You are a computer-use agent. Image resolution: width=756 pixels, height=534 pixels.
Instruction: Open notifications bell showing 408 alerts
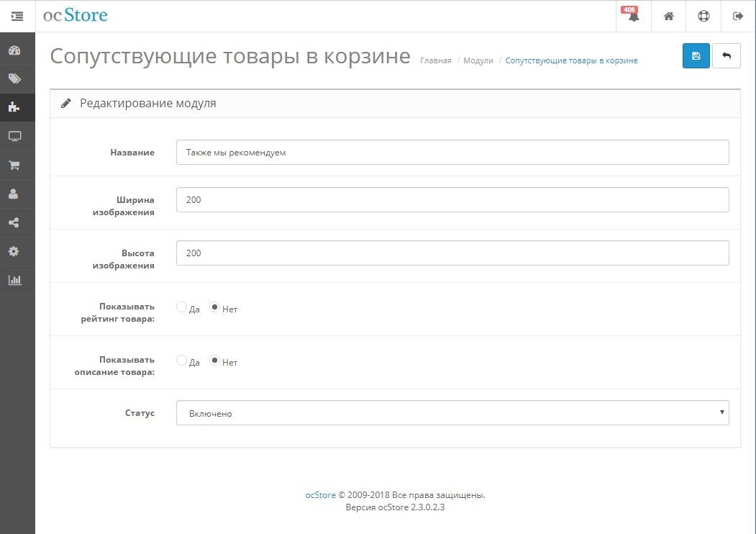[633, 16]
